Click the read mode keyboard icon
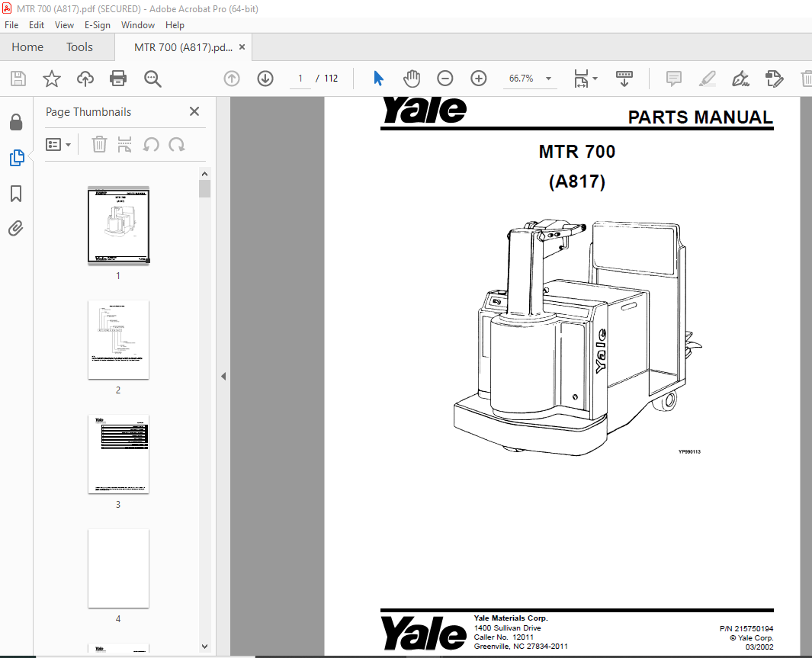The image size is (812, 658). pyautogui.click(x=624, y=79)
